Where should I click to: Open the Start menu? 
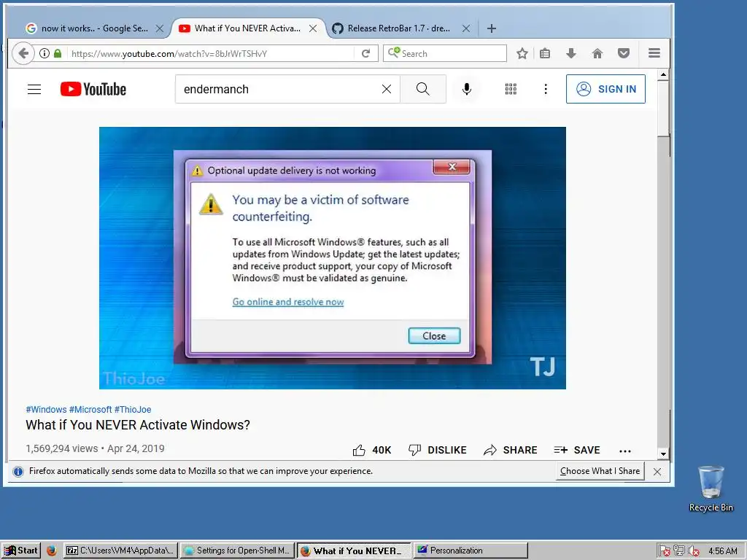21,551
